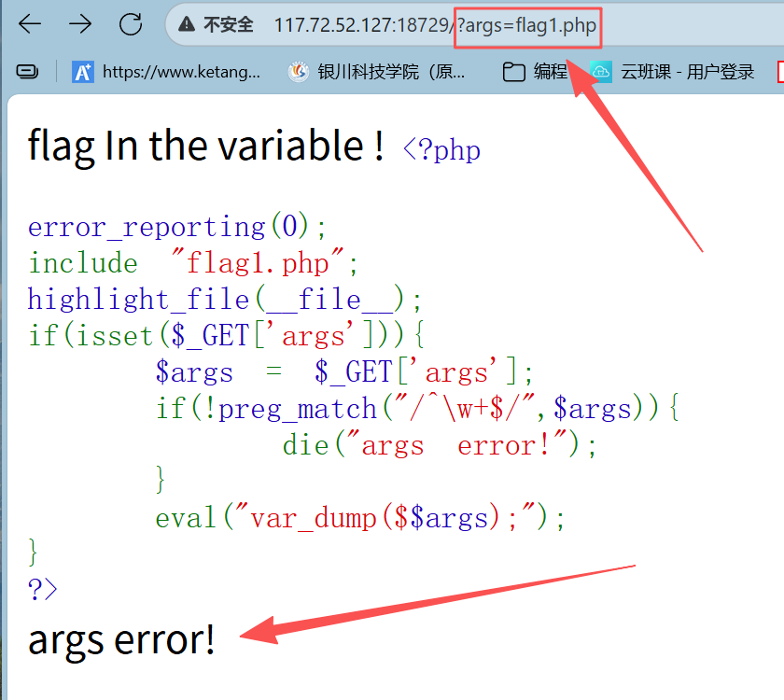Go back with the browser back arrow
784x700 pixels.
pos(30,23)
